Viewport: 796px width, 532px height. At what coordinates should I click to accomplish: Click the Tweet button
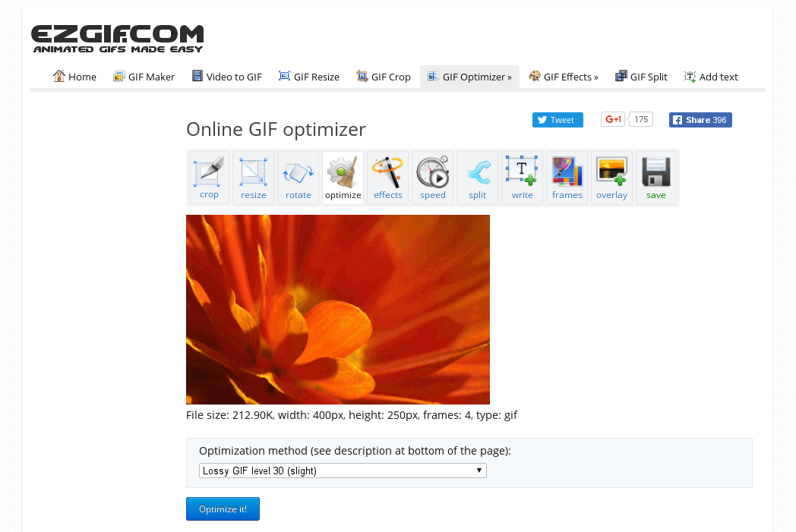point(558,119)
